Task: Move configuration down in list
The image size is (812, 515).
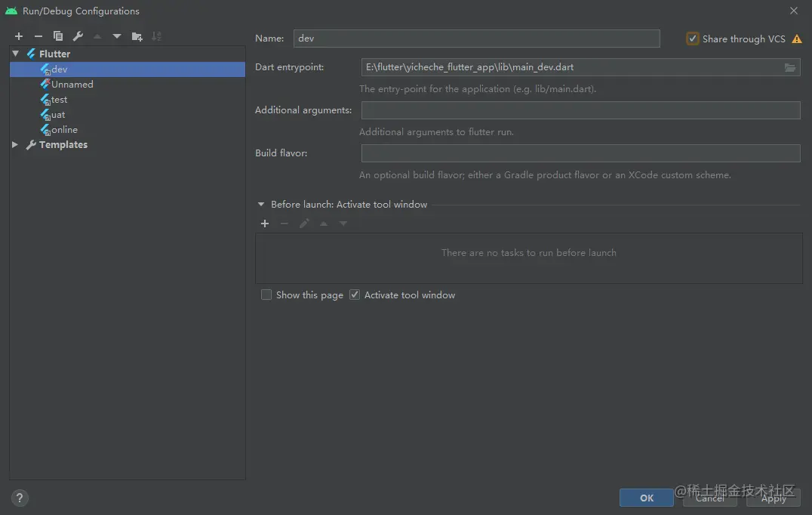Action: (117, 36)
